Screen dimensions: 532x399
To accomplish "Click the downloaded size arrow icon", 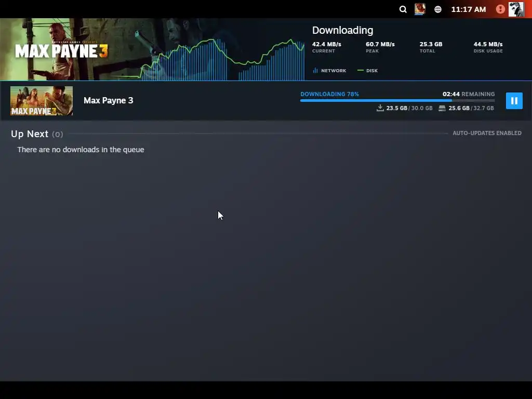I will (x=380, y=108).
